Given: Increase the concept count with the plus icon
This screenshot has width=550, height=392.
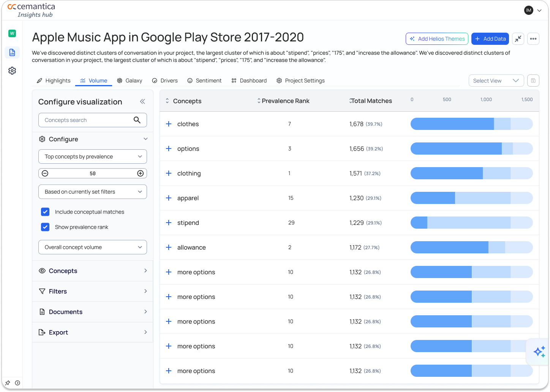Looking at the screenshot, I should tap(141, 174).
